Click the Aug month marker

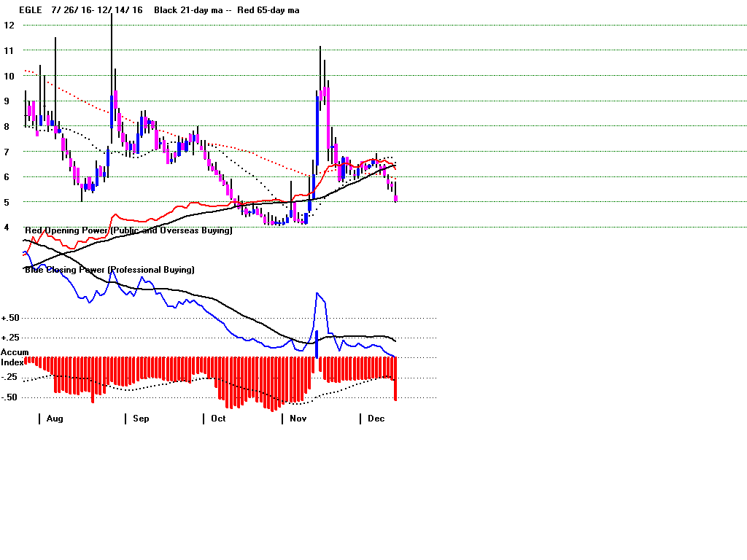coord(55,419)
